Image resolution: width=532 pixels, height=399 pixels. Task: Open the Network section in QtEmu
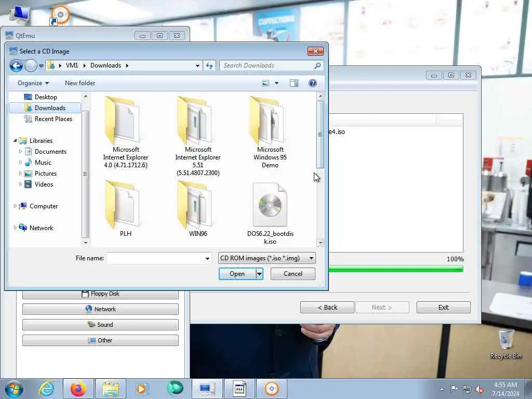click(100, 309)
